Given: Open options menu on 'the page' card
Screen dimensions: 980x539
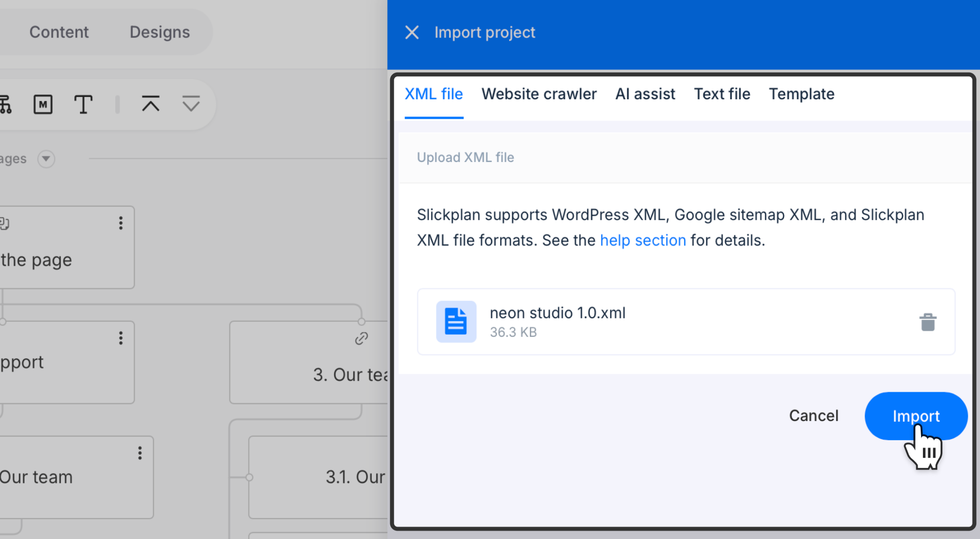Looking at the screenshot, I should click(x=121, y=223).
